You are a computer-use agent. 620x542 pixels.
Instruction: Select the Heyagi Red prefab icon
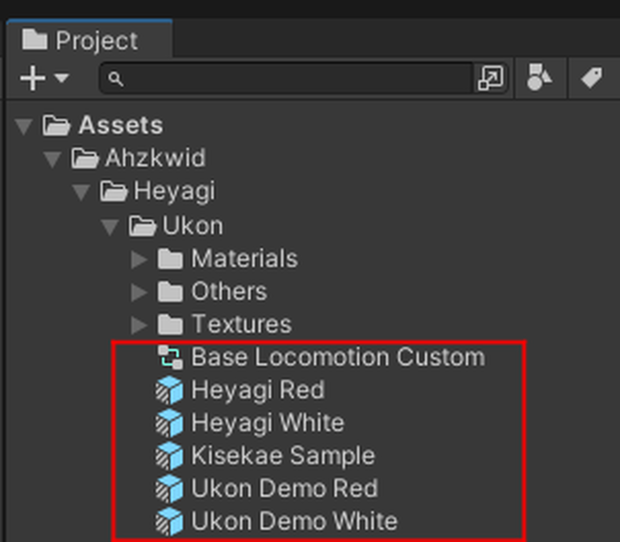[169, 391]
